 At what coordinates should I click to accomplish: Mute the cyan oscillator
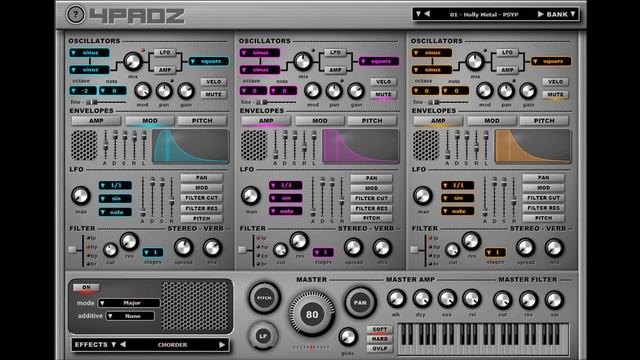[x=213, y=94]
